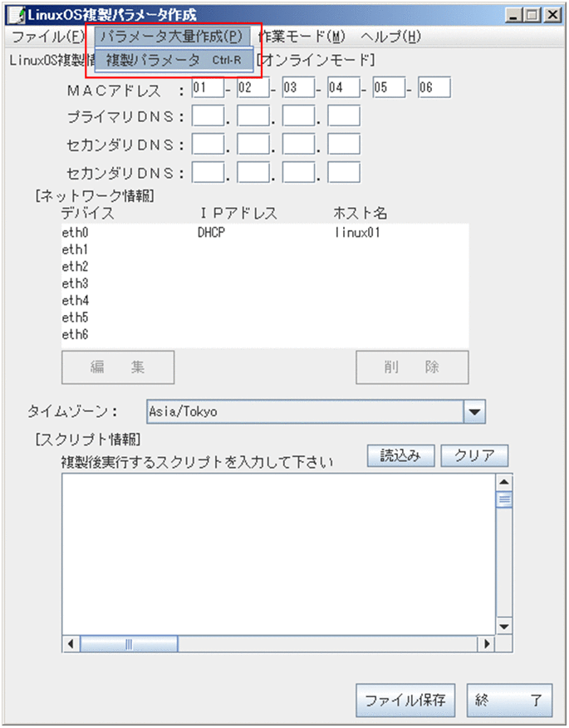Select eth4 row in network list
The height and width of the screenshot is (728, 569).
click(x=265, y=300)
